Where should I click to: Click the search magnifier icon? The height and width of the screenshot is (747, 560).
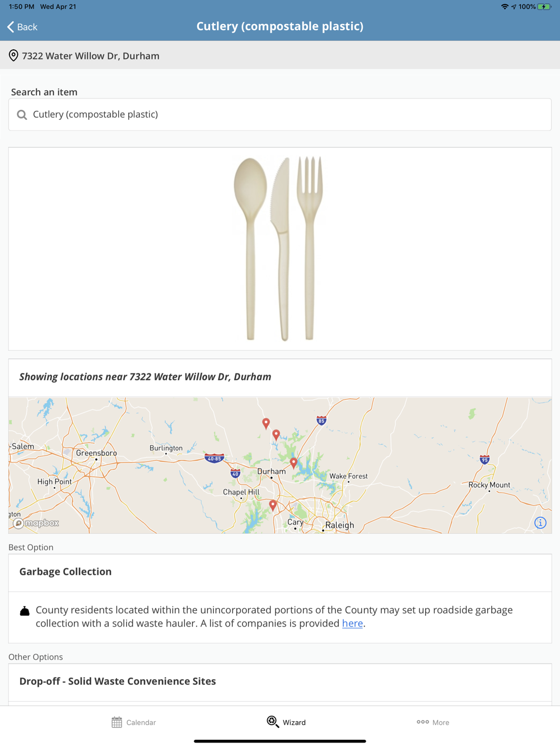[22, 115]
